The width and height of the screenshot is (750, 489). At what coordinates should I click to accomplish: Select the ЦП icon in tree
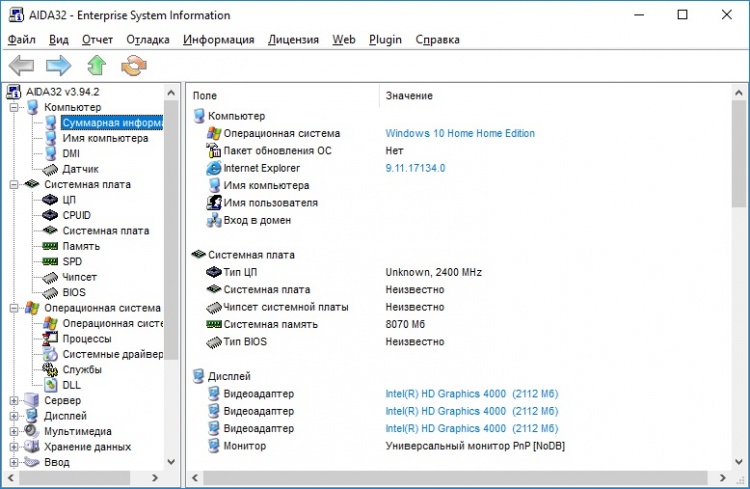point(51,200)
